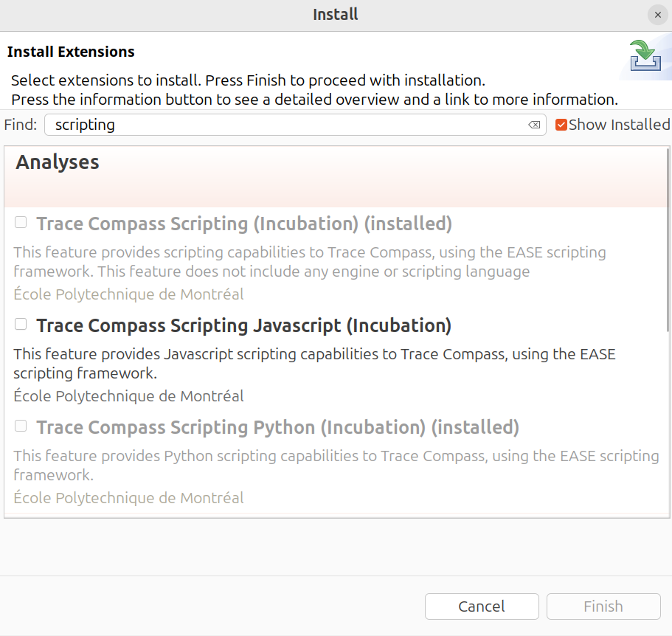Viewport: 672px width, 636px height.
Task: Click inside the Find text field
Action: click(x=288, y=125)
